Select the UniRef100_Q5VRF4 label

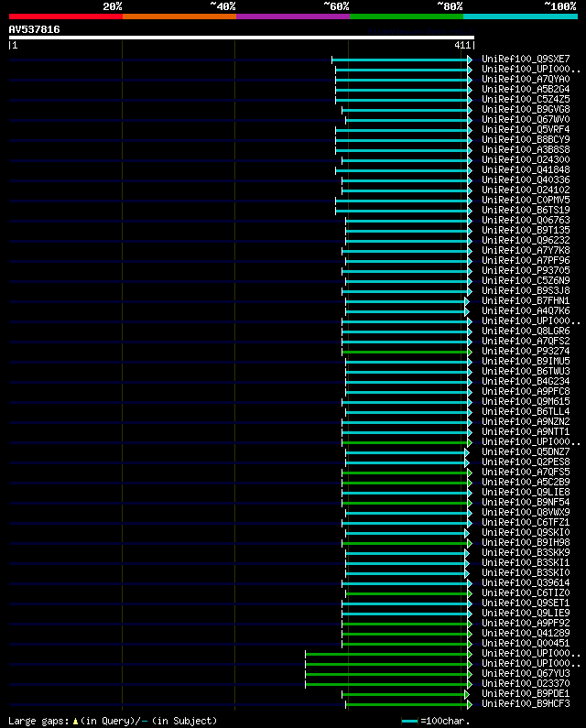pos(526,129)
